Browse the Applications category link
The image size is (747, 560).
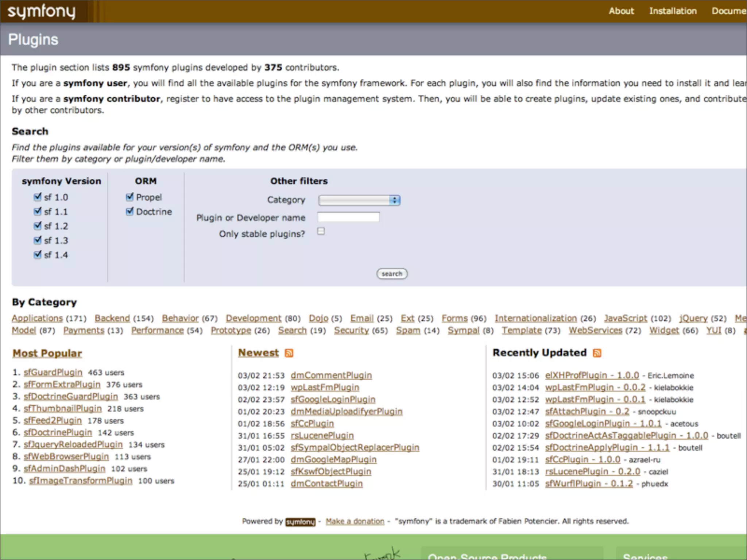click(x=37, y=318)
